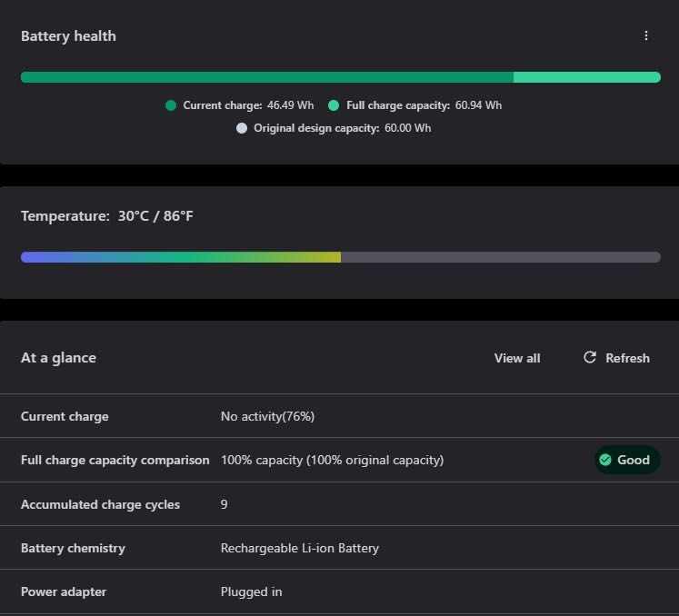Click light green full capacity bar segment

point(587,77)
